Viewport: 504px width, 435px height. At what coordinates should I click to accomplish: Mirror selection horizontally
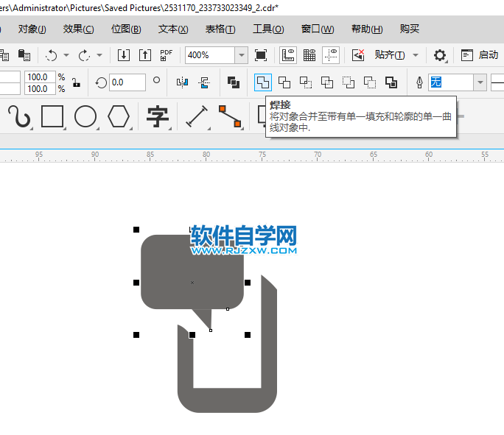[x=182, y=82]
